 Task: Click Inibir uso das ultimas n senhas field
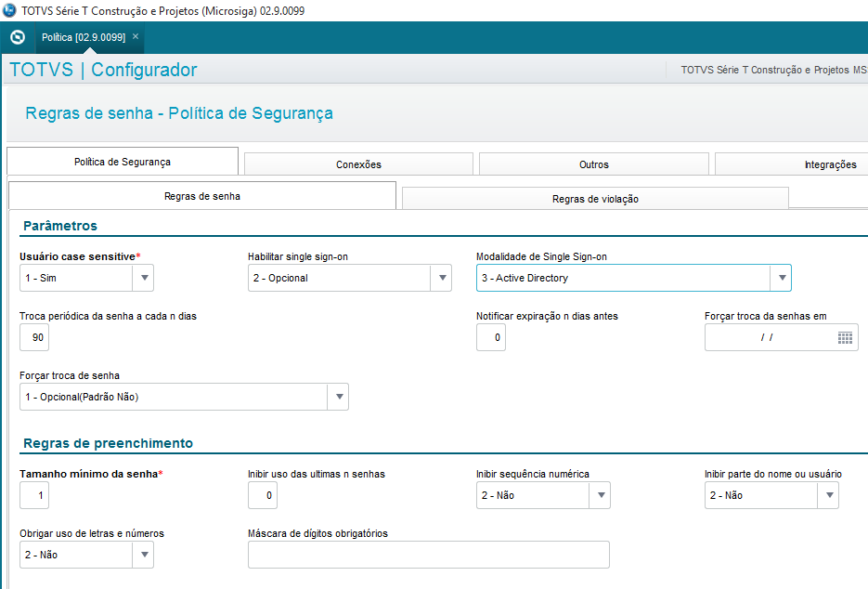tap(263, 495)
